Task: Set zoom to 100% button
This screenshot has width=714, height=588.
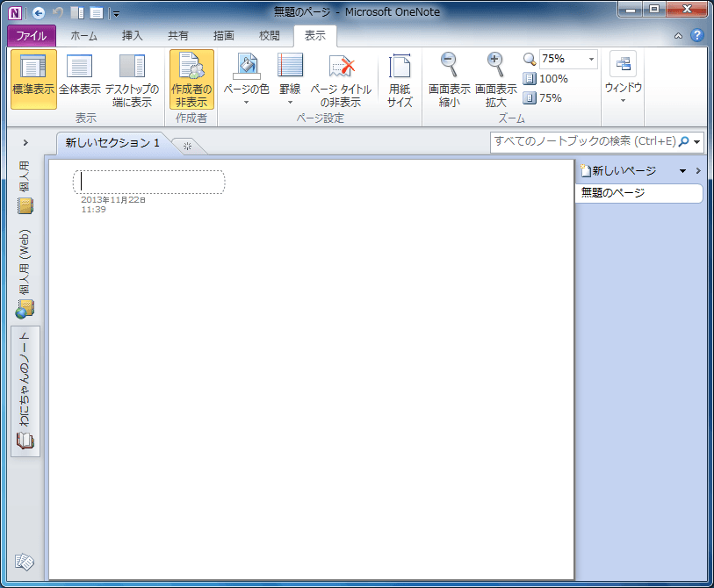Action: click(x=545, y=79)
